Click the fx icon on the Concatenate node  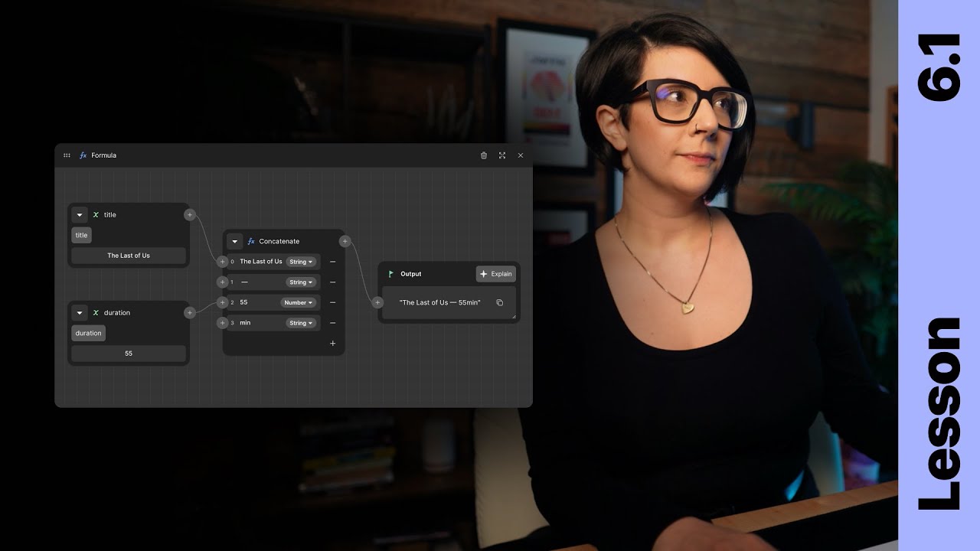pos(251,241)
